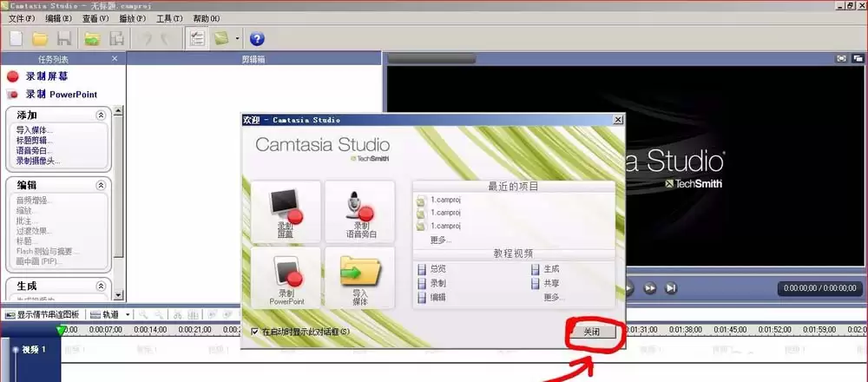
Task: Click the 导入媒体 folder button in the welcome dialog
Action: pyautogui.click(x=359, y=278)
